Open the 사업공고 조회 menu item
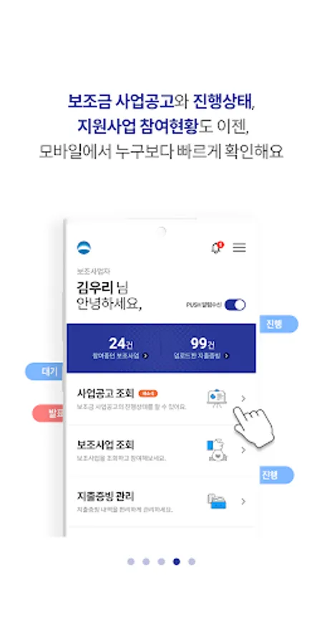Image resolution: width=322 pixels, height=644 pixels. pyautogui.click(x=161, y=399)
